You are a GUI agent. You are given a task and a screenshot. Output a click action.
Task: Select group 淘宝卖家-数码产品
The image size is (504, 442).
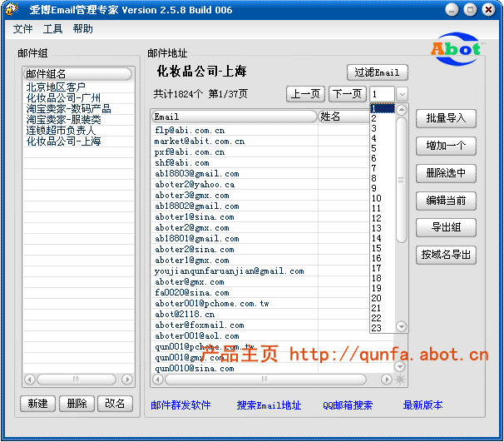point(78,109)
